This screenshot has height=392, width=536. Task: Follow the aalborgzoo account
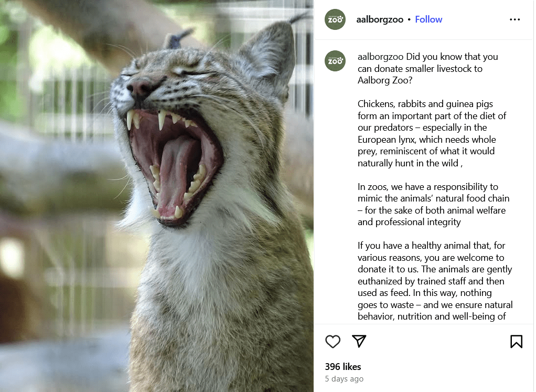(428, 19)
